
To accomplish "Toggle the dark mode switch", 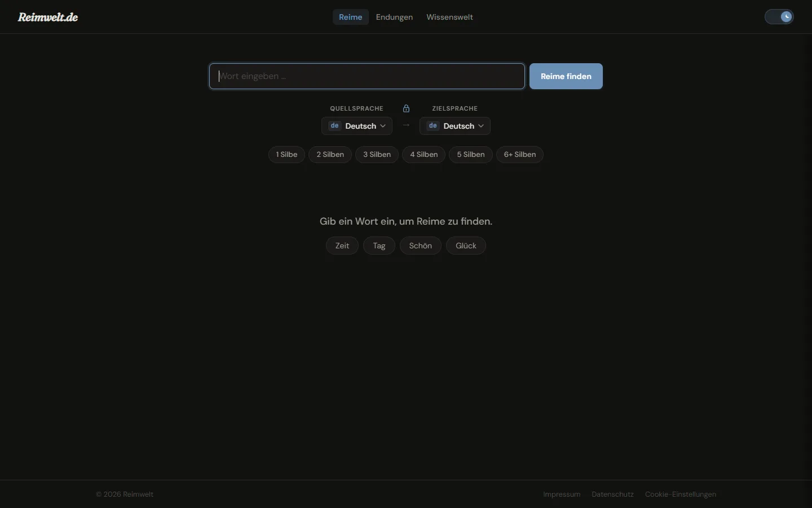I will pyautogui.click(x=779, y=17).
